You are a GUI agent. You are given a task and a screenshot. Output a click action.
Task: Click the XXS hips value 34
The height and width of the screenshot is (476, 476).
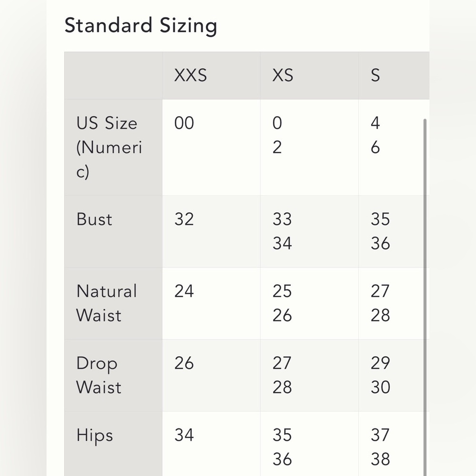tap(184, 435)
